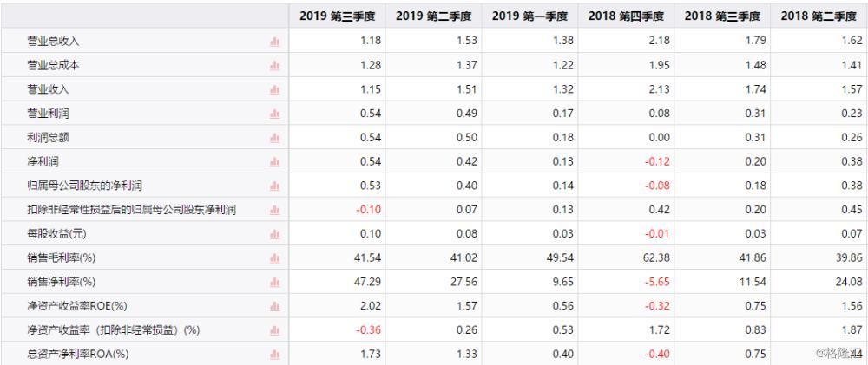Click the 营业收入 row label
This screenshot has height=365, width=868.
pos(48,89)
